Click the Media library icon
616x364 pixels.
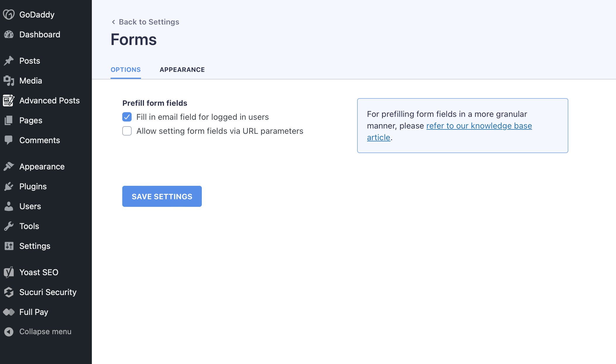(9, 81)
